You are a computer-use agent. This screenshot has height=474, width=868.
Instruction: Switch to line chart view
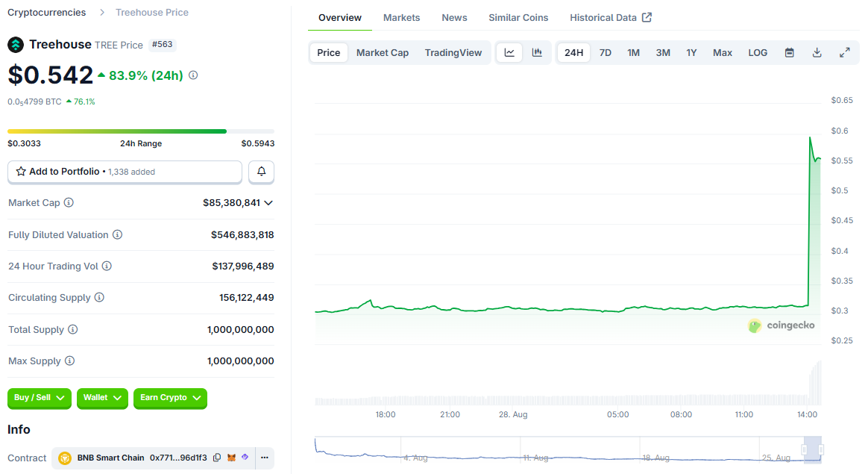[509, 53]
